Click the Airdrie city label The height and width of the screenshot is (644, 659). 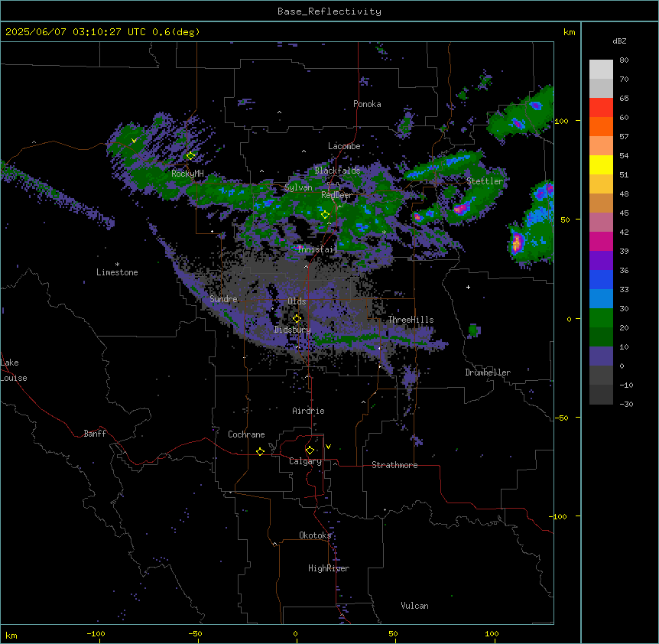[x=308, y=411]
